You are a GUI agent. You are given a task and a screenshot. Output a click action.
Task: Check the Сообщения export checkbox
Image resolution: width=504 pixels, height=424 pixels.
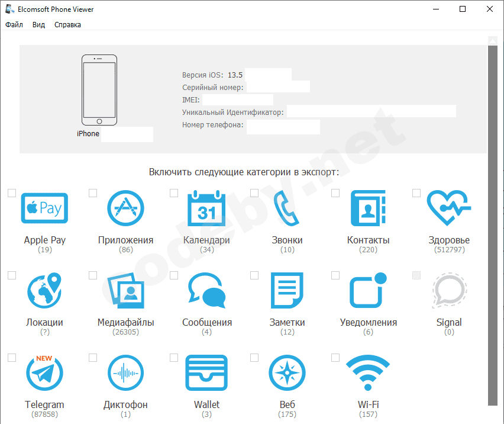coord(174,275)
